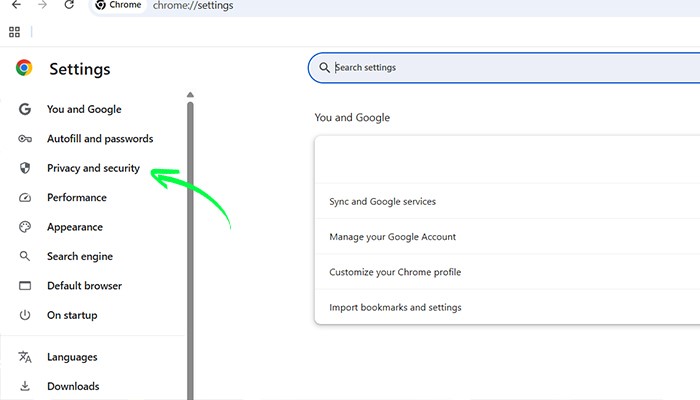Viewport: 700px width, 400px height.
Task: Open Search engine settings
Action: (80, 256)
